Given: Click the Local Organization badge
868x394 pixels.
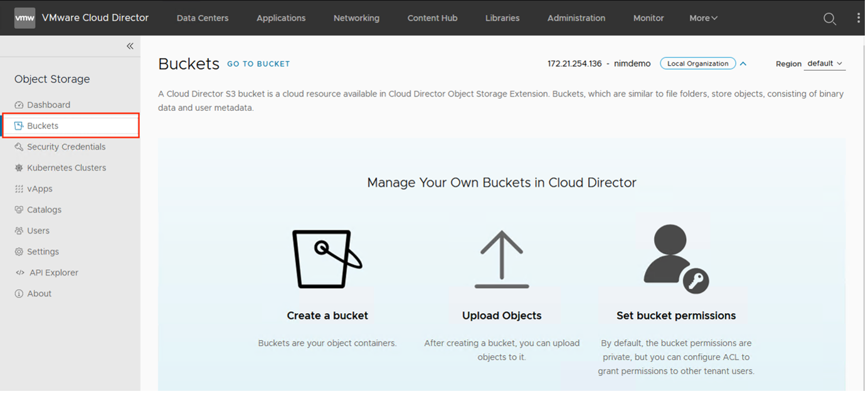Looking at the screenshot, I should coord(697,64).
